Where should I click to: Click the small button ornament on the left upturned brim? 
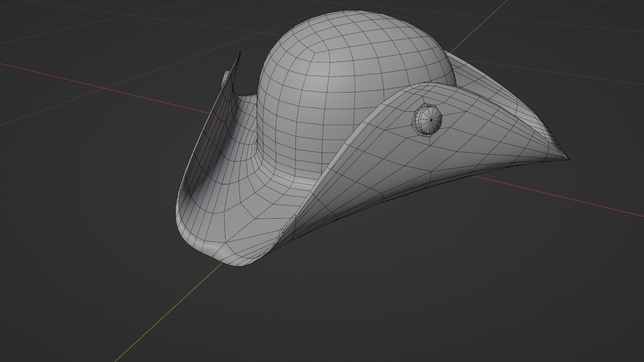point(226,79)
